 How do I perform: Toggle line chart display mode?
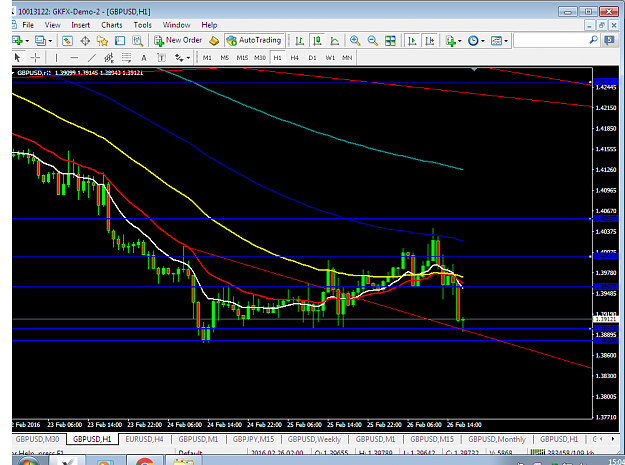pos(335,41)
